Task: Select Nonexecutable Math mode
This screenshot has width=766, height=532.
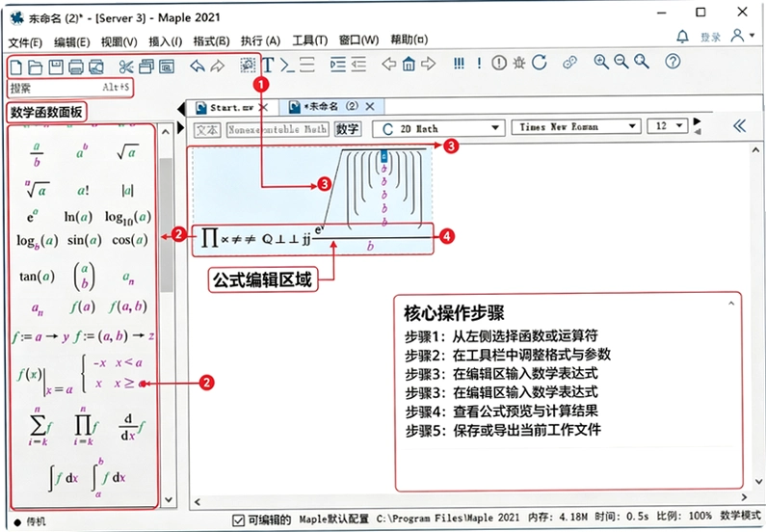Action: [277, 129]
